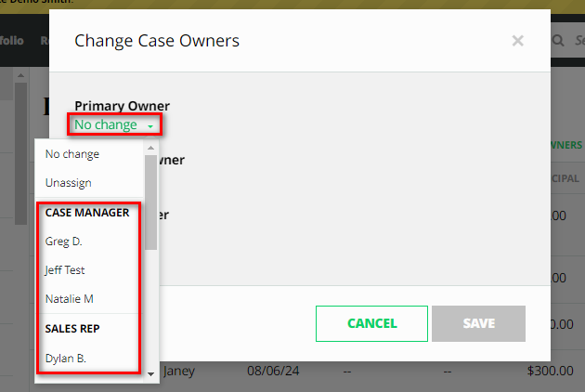The height and width of the screenshot is (392, 585).
Task: Click the dropdown list scroll-down arrow
Action: pos(151,372)
